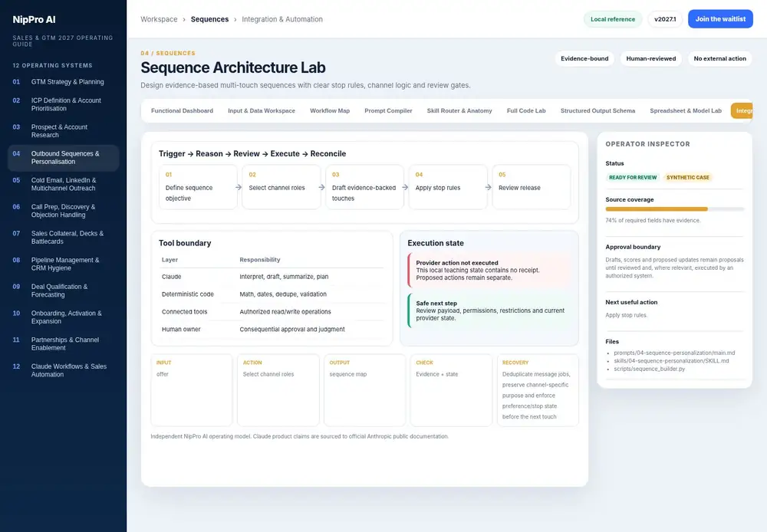Open Partnerships & Channel Enablement
This screenshot has height=532, width=767.
click(63, 343)
